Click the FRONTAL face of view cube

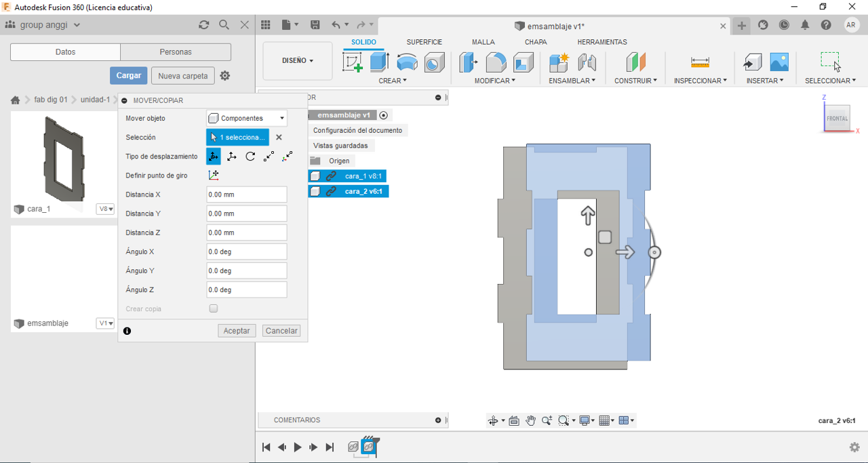coord(837,119)
